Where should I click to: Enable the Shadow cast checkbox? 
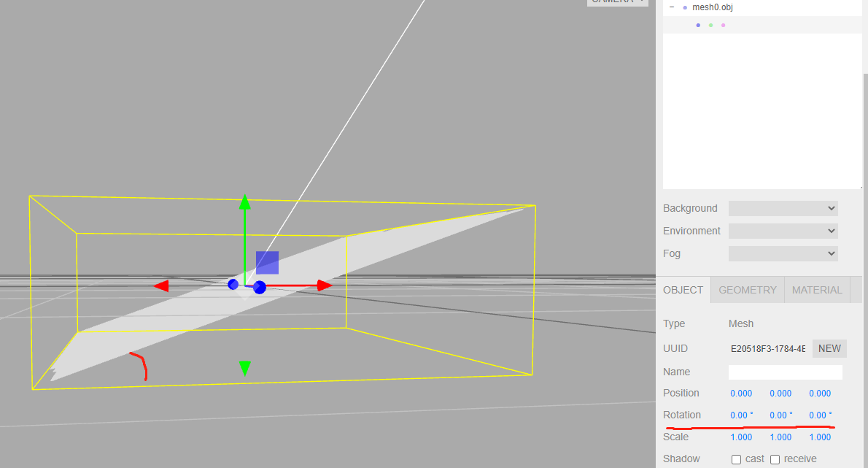(736, 459)
